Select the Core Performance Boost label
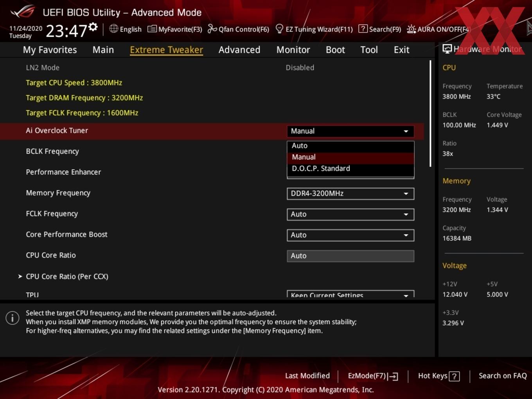The width and height of the screenshot is (532, 399). coord(66,234)
